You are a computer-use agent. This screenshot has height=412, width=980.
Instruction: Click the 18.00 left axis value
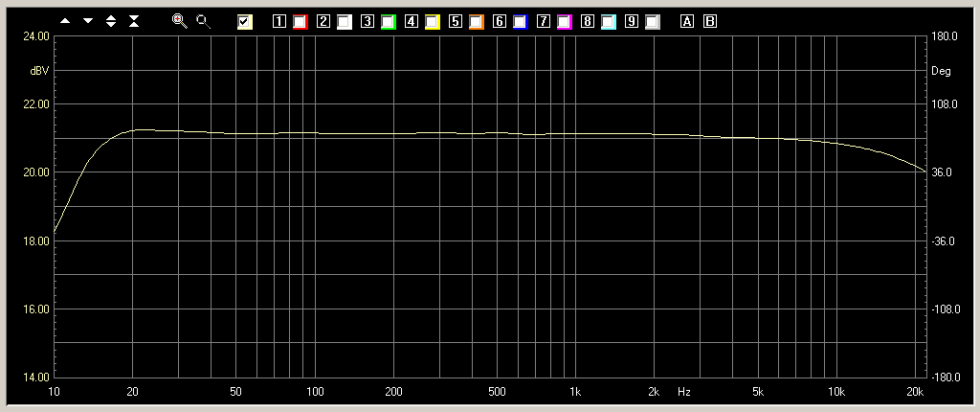click(35, 241)
